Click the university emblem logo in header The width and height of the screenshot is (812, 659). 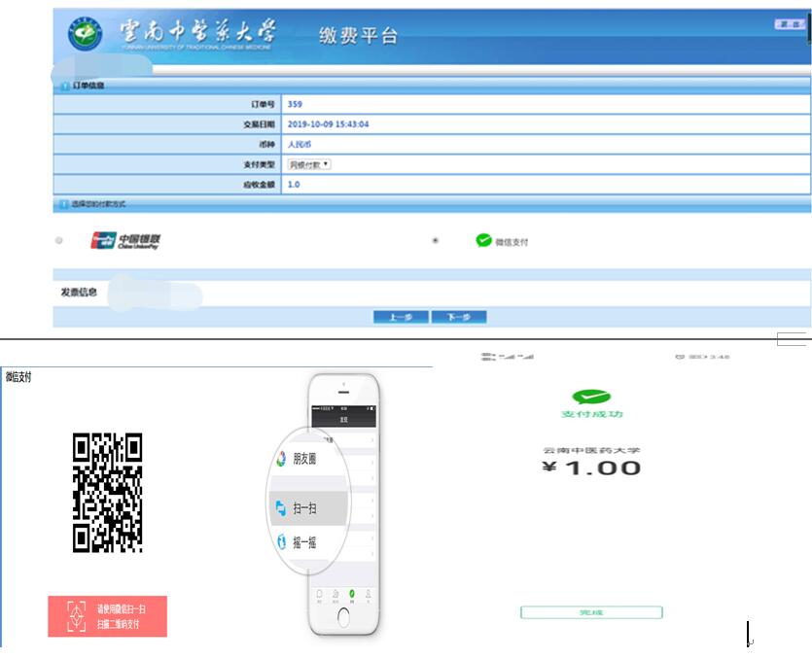[85, 34]
